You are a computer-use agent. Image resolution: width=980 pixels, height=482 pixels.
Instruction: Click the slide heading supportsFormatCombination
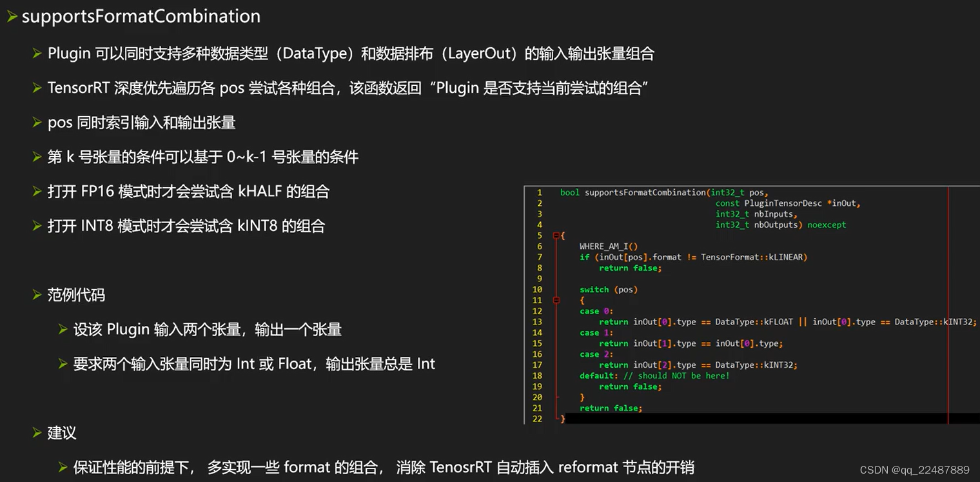click(x=141, y=16)
